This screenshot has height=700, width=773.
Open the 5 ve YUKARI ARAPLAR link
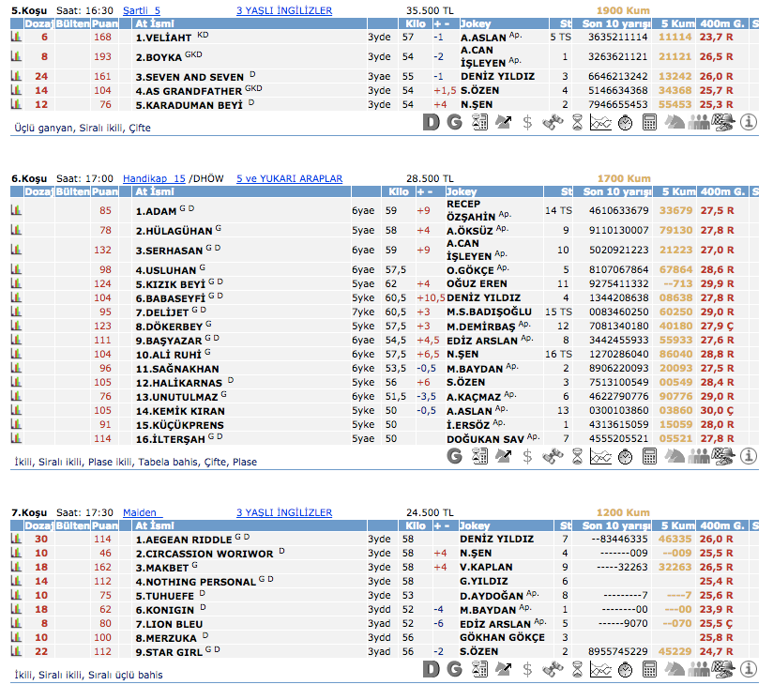pos(289,178)
